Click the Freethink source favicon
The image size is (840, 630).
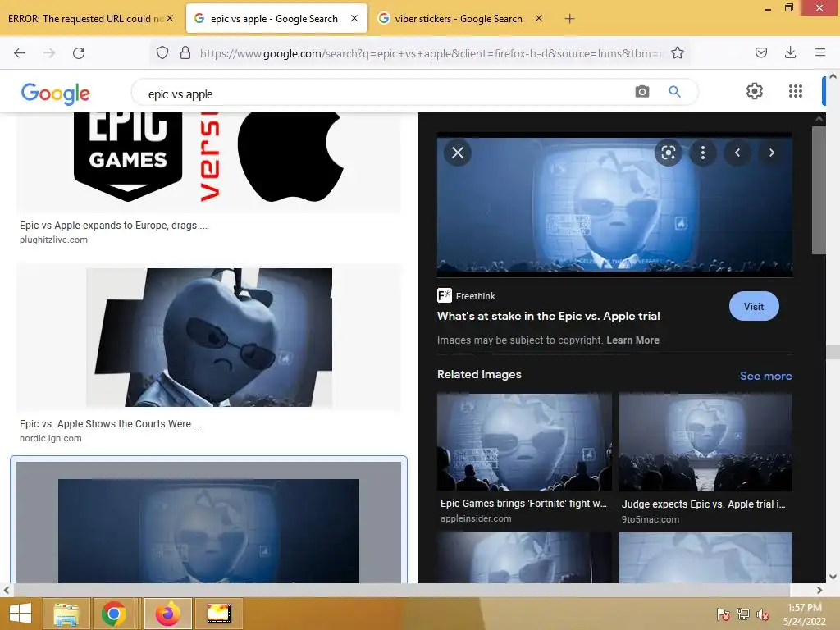[444, 295]
